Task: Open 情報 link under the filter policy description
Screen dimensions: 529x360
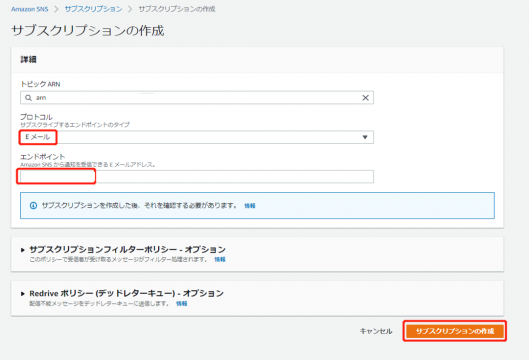Action: click(220, 259)
